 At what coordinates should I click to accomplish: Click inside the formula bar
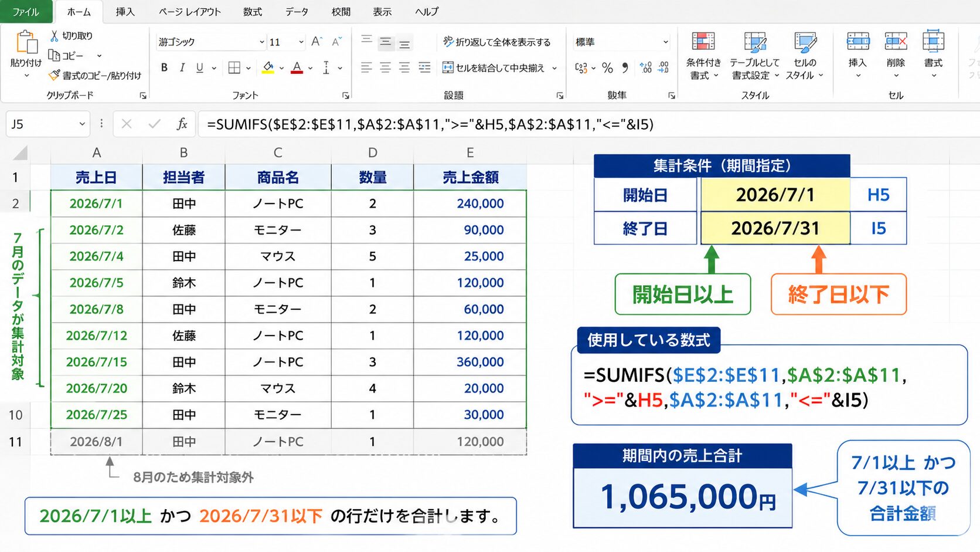pyautogui.click(x=589, y=124)
